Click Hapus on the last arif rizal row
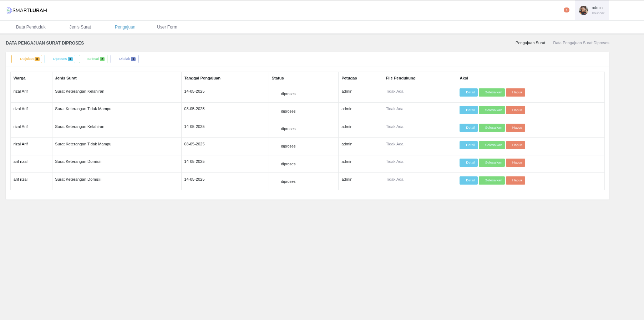 tap(515, 181)
